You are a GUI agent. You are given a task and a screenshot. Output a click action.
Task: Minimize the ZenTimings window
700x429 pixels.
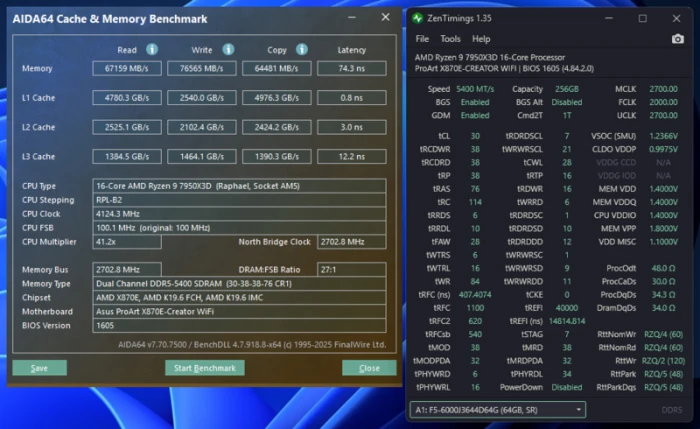coord(608,18)
